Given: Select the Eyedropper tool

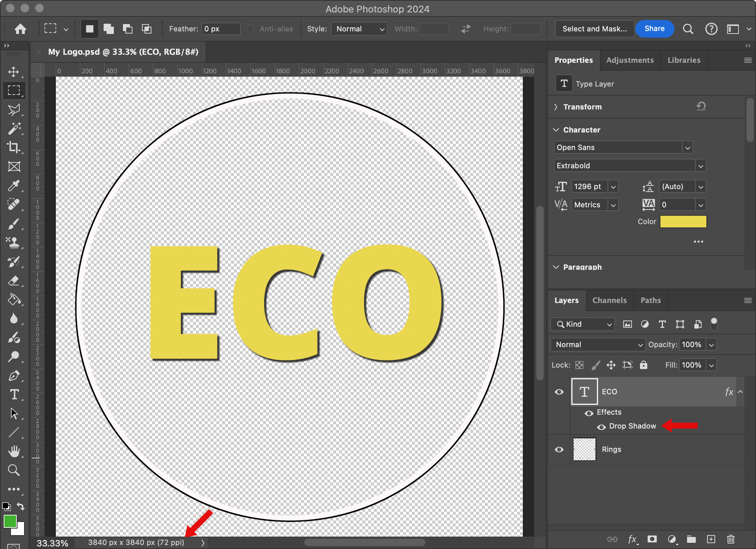Looking at the screenshot, I should (x=14, y=185).
